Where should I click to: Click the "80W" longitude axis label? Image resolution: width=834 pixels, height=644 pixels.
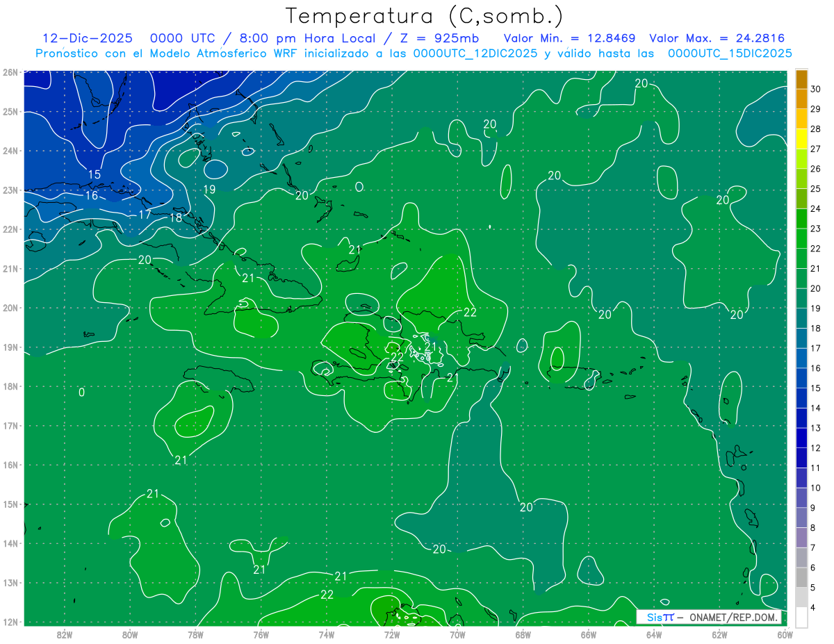point(130,634)
